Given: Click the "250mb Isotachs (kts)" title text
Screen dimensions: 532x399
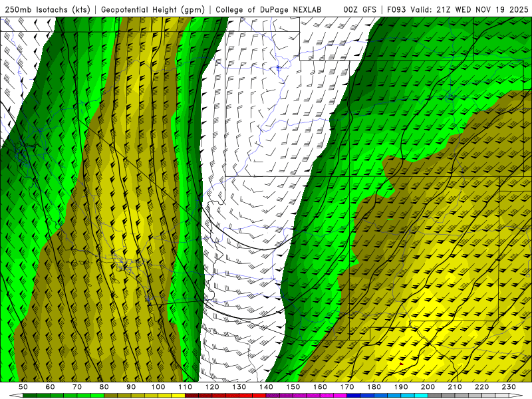Looking at the screenshot, I should pyautogui.click(x=47, y=10).
